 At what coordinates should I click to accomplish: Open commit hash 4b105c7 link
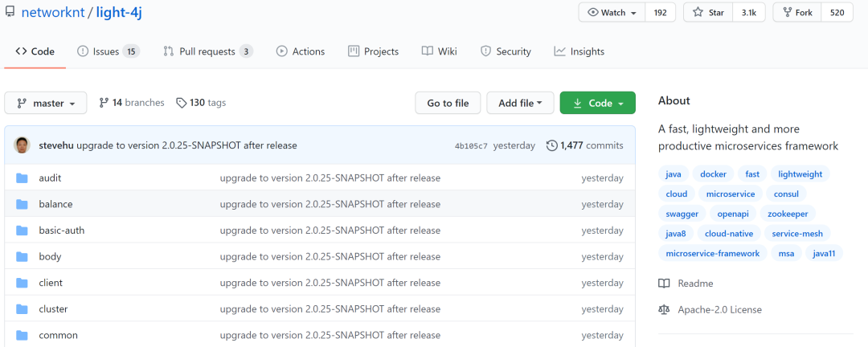coord(471,146)
